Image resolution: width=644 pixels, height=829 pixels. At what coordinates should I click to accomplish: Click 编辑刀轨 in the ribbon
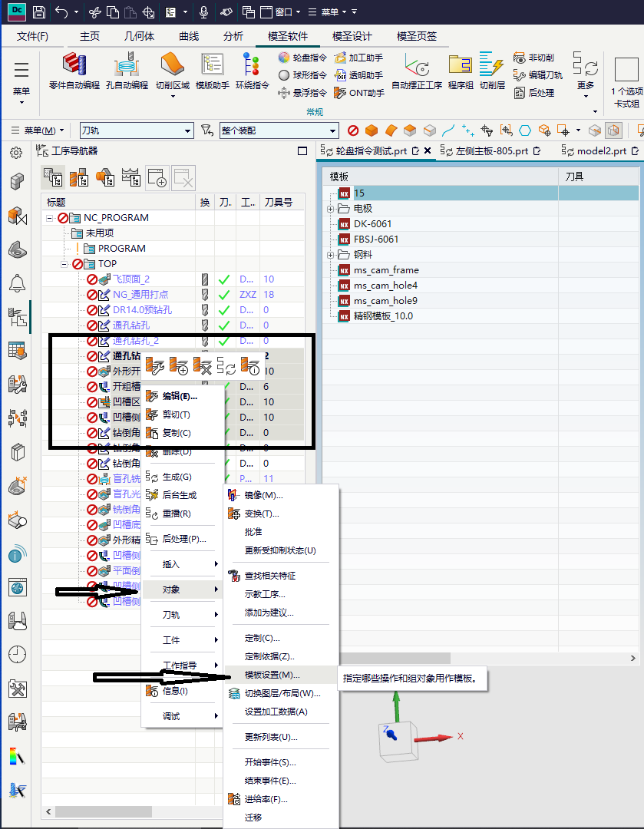(537, 75)
